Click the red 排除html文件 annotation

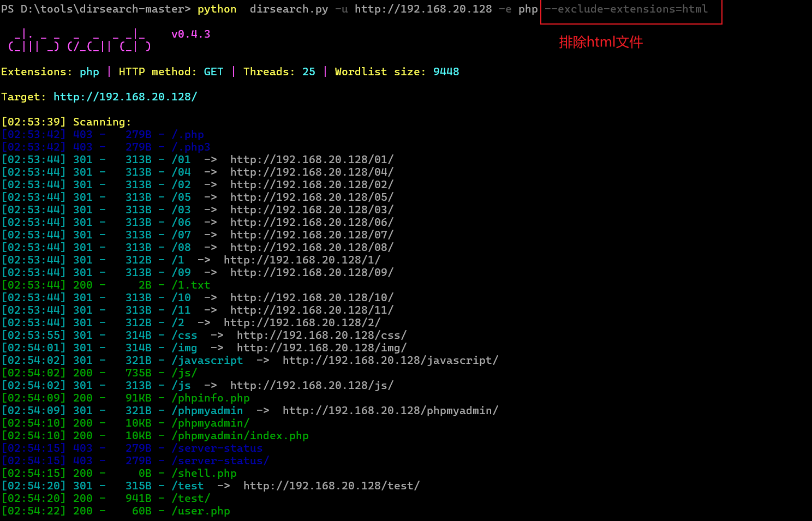coord(601,42)
